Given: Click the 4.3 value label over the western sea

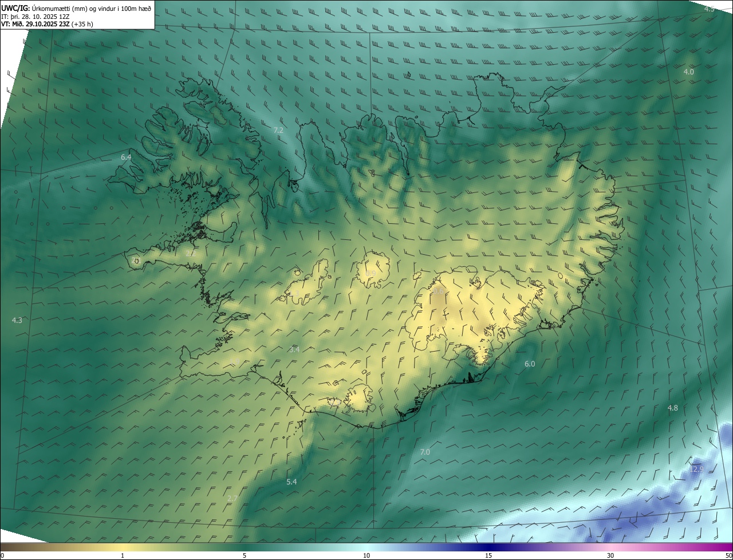Looking at the screenshot, I should [17, 320].
